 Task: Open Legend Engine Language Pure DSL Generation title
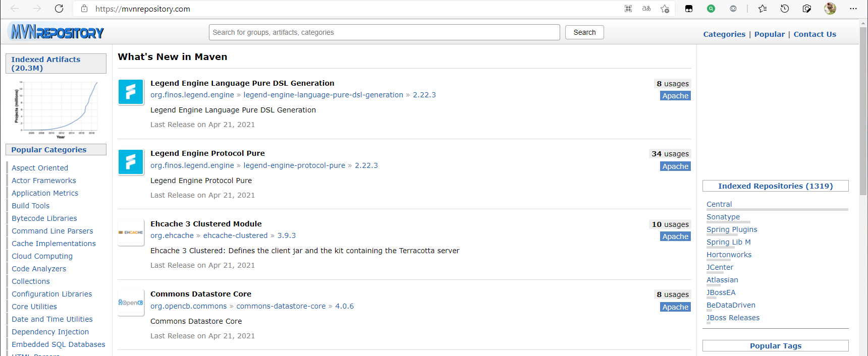pyautogui.click(x=242, y=83)
